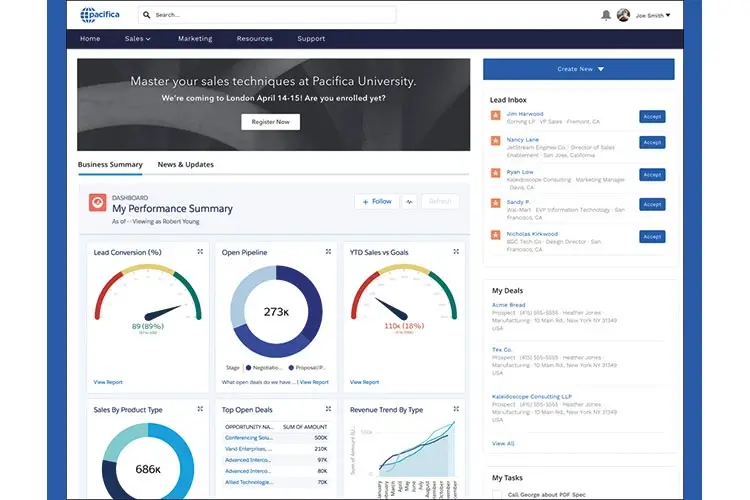This screenshot has height=500, width=750.
Task: Open the Joe Smith user menu
Action: [x=653, y=16]
